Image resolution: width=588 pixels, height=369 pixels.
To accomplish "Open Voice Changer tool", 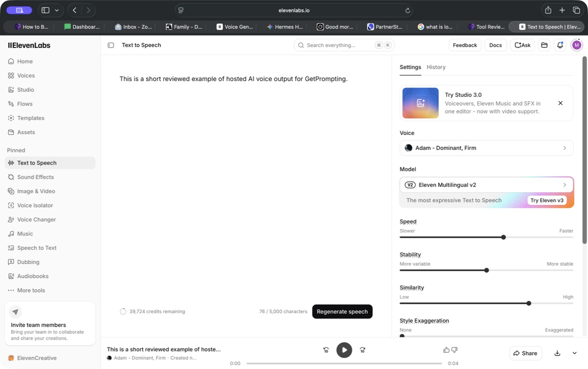I will coord(50,220).
